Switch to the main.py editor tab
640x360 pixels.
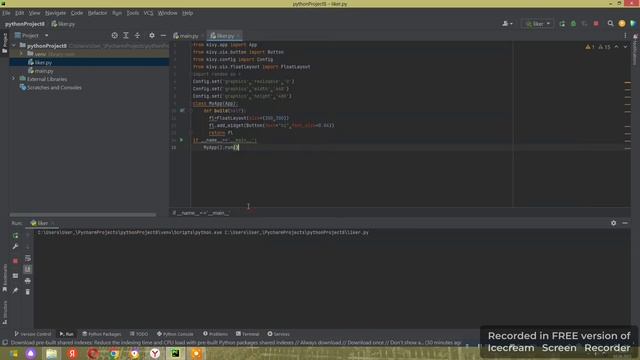[x=186, y=36]
